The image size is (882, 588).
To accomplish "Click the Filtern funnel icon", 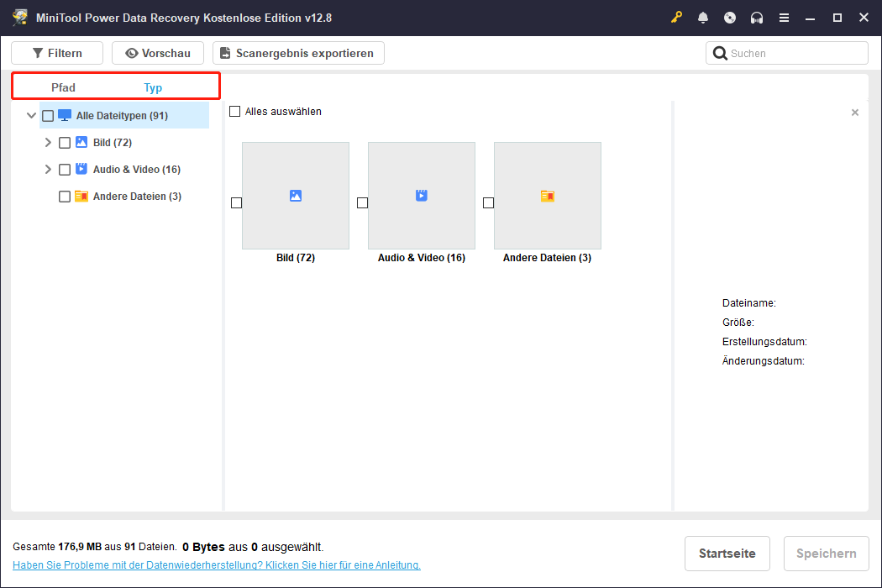I will point(38,52).
